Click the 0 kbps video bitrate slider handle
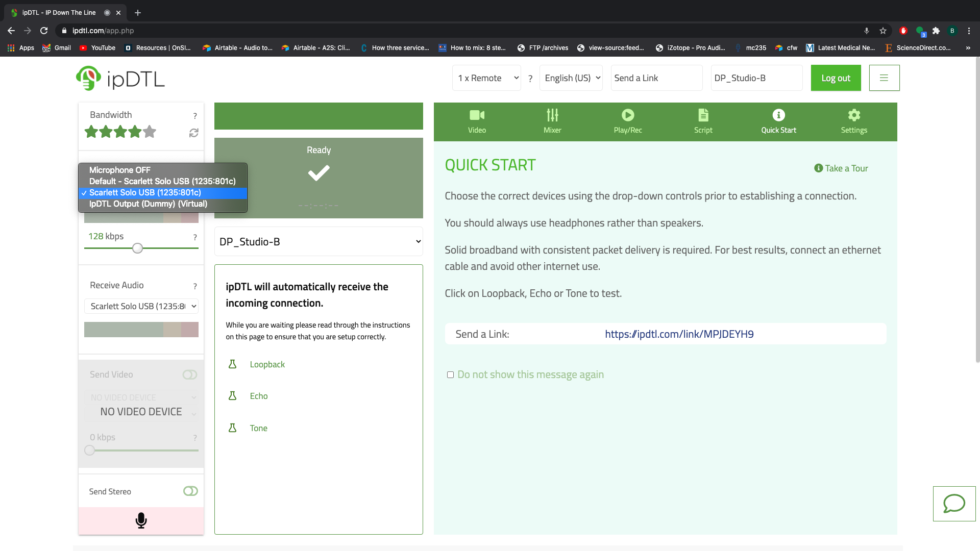The height and width of the screenshot is (551, 980). [x=90, y=450]
